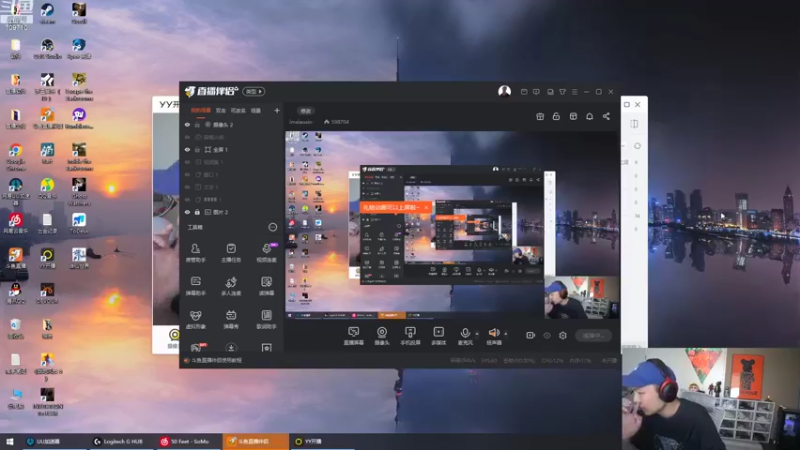The image size is (800, 450).
Task: Click the 直播屏幕 screen capture icon
Action: [354, 336]
